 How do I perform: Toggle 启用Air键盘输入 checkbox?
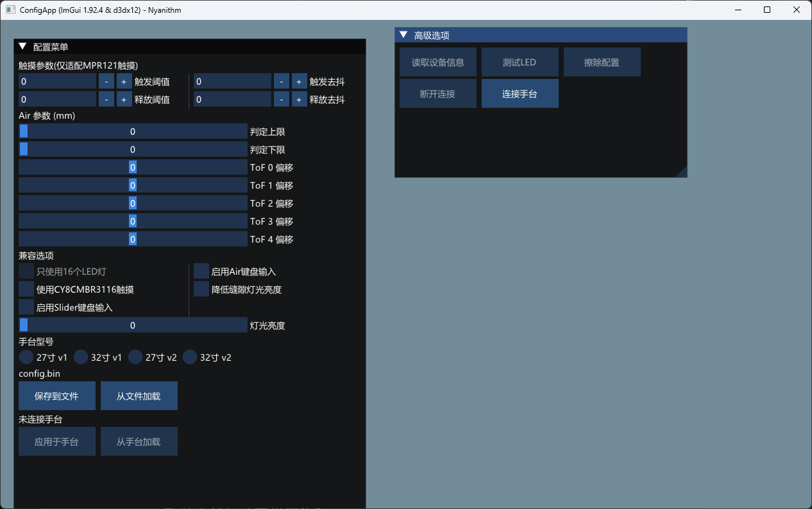click(201, 272)
